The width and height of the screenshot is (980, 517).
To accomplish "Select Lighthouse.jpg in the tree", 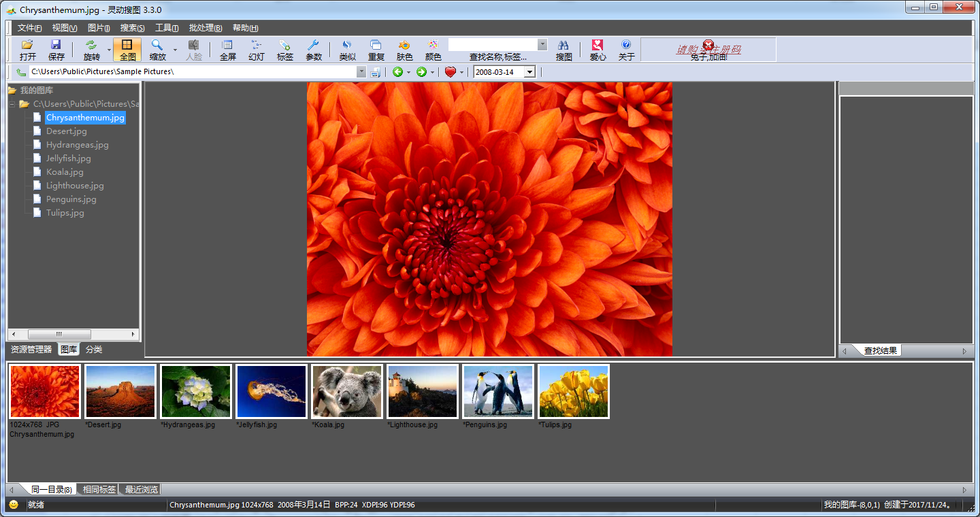I will [75, 186].
